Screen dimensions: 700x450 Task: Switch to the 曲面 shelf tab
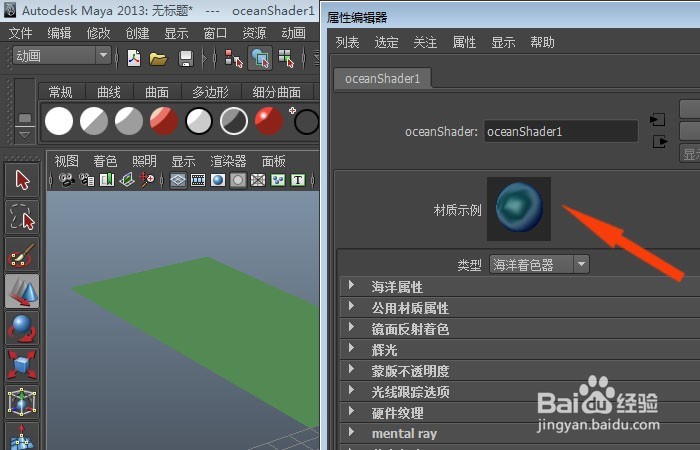pos(157,92)
